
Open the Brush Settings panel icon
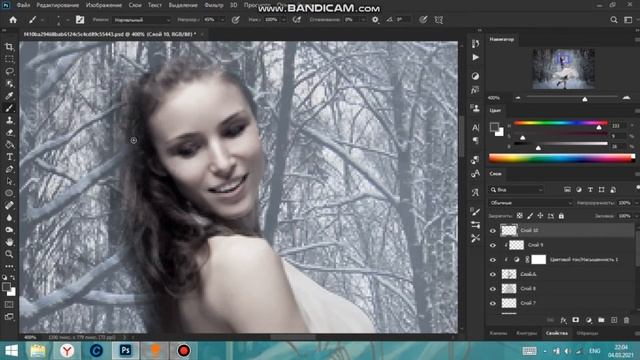coord(80,20)
